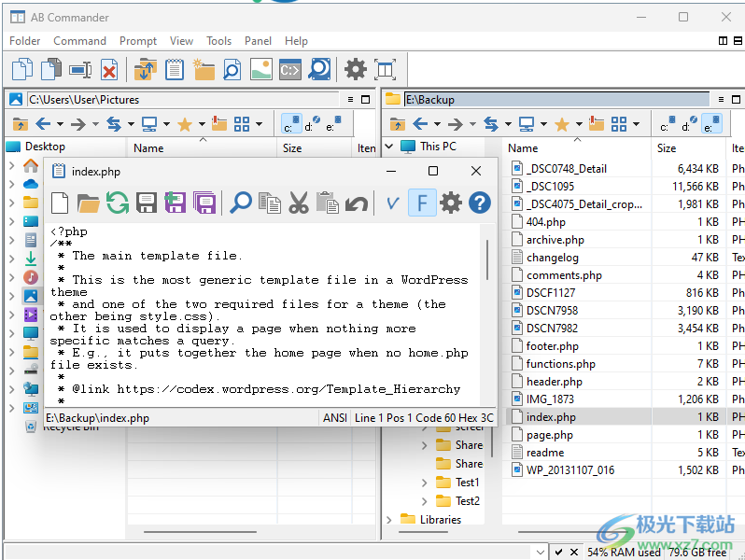Click the find files magnifier icon in main toolbar

click(232, 70)
